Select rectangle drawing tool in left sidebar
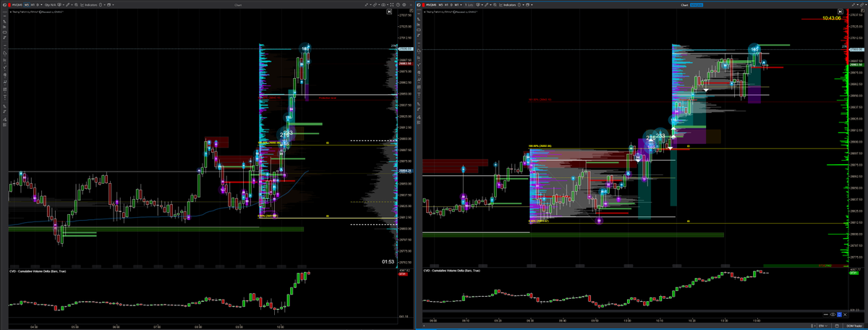This screenshot has width=868, height=330. pyautogui.click(x=4, y=33)
